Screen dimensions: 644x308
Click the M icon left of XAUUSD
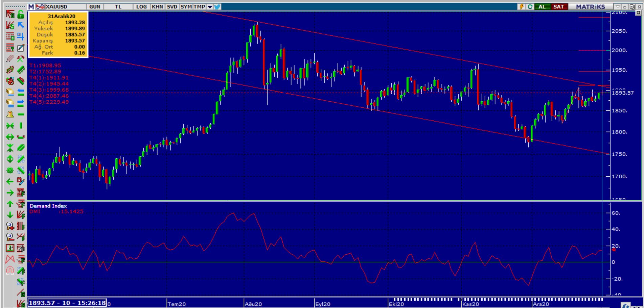(x=31, y=6)
